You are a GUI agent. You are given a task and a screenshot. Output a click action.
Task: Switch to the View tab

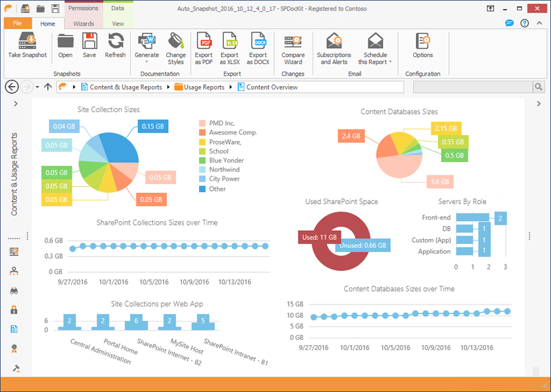118,23
